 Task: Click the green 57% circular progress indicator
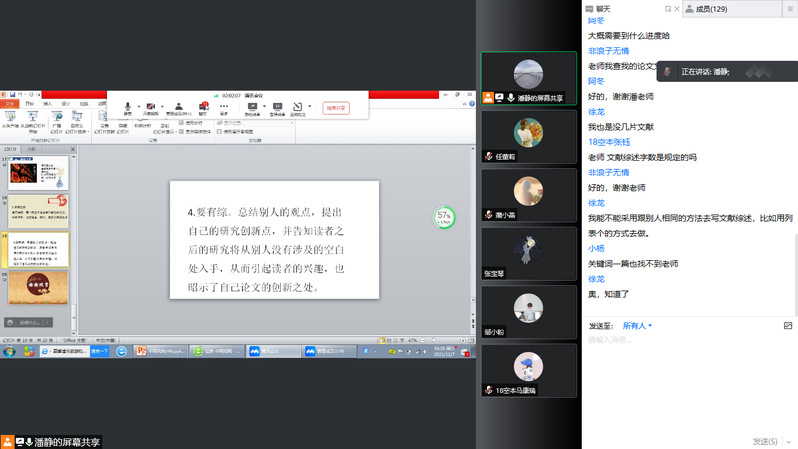444,216
